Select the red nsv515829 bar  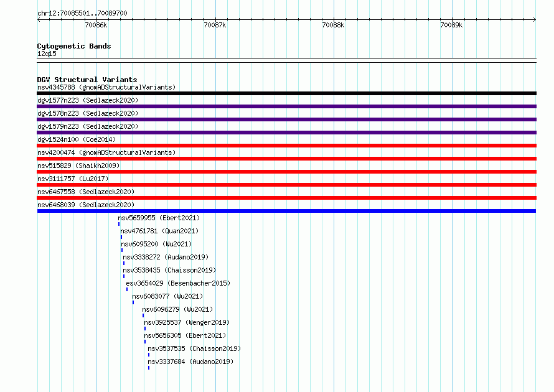286,172
